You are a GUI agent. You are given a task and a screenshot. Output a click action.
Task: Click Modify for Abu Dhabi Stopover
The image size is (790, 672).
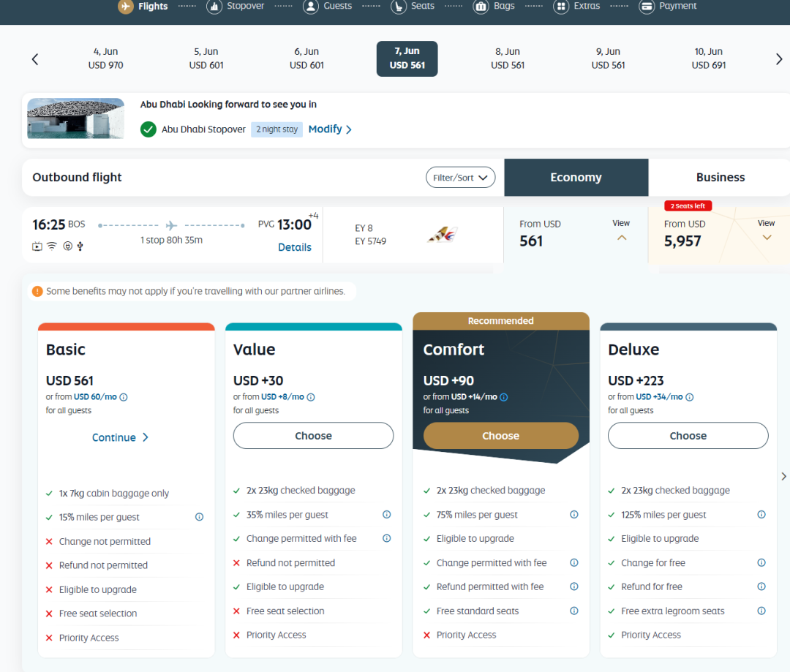330,129
